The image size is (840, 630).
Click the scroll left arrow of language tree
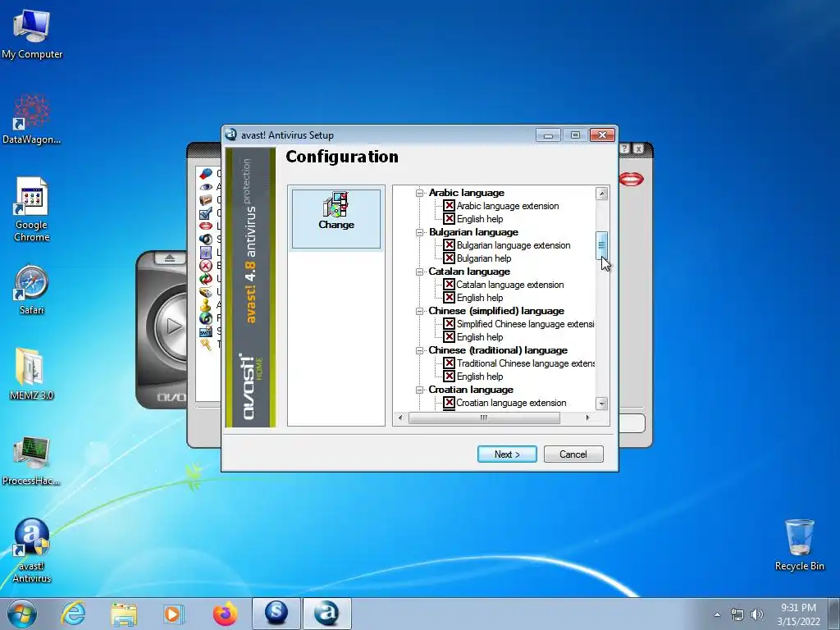(x=400, y=418)
